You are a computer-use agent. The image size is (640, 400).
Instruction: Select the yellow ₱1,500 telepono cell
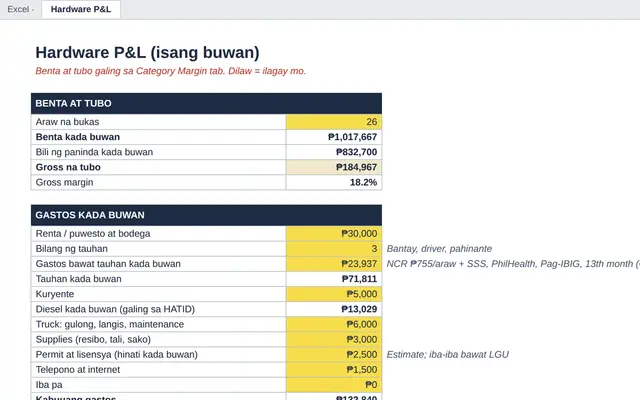[334, 369]
